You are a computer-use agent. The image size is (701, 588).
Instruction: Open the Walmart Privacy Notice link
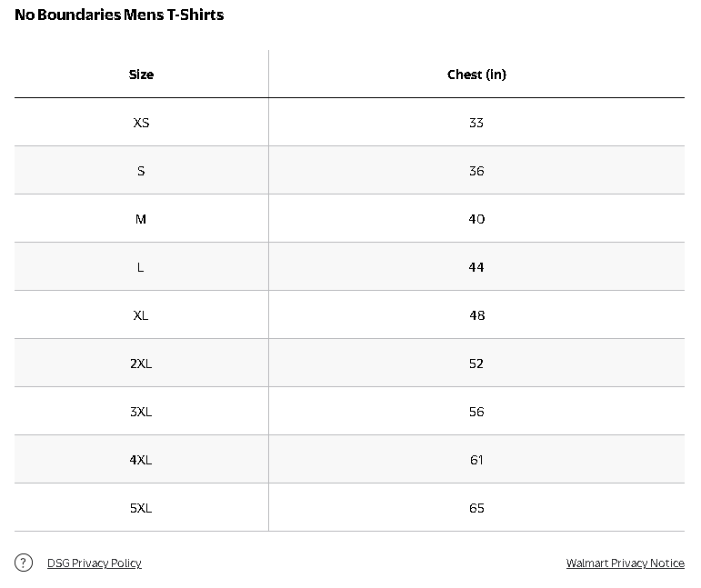625,563
